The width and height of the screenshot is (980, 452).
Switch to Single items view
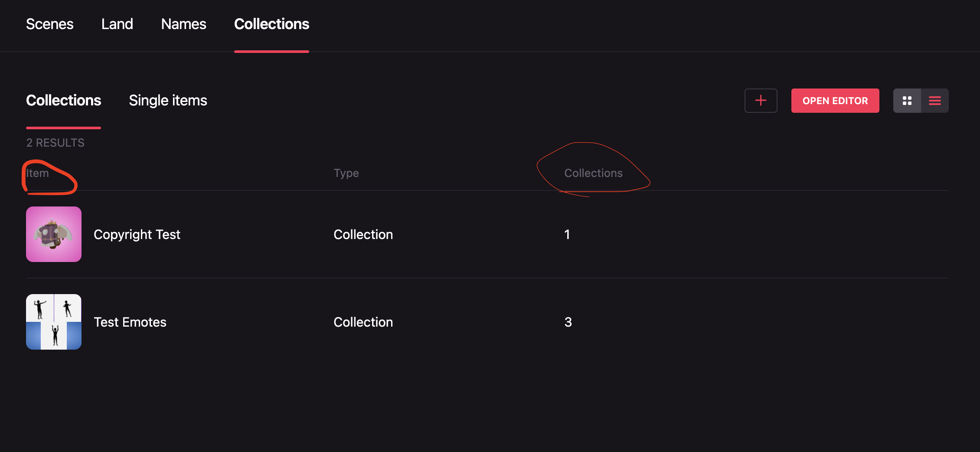(168, 100)
